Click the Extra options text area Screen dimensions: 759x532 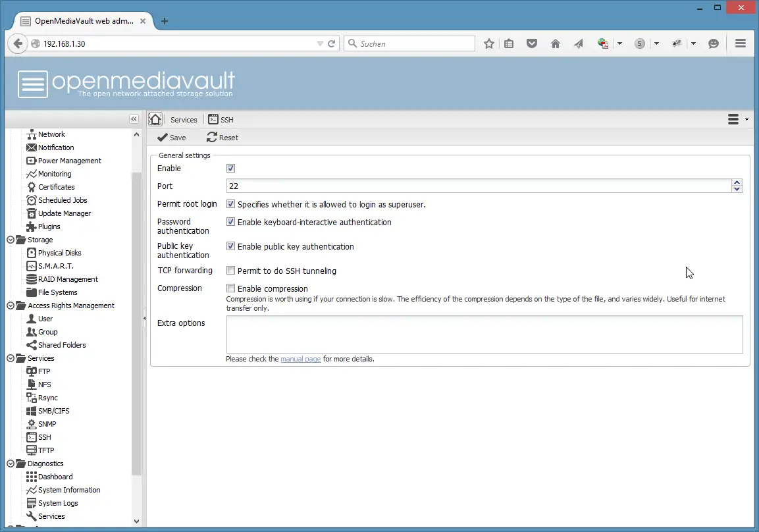(x=484, y=334)
